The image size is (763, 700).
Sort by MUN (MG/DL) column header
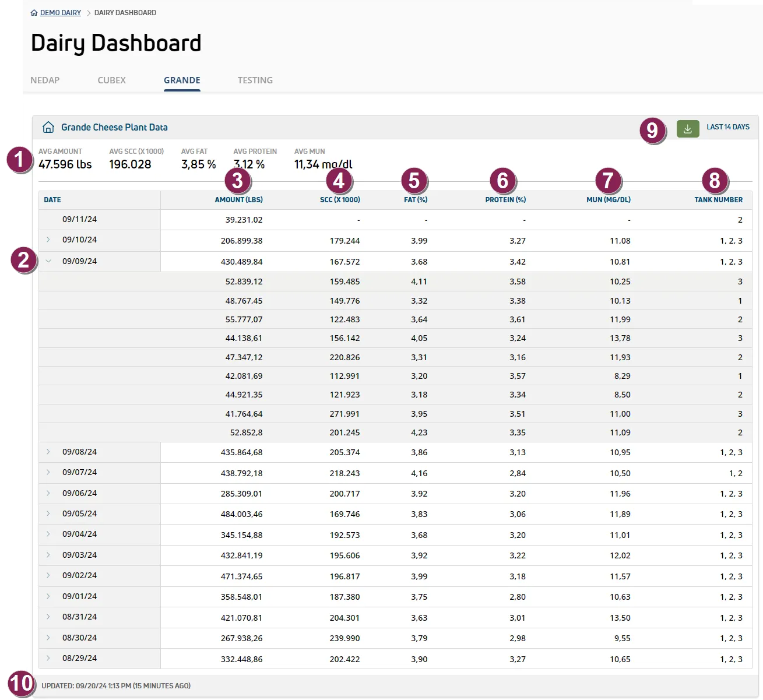tap(609, 200)
